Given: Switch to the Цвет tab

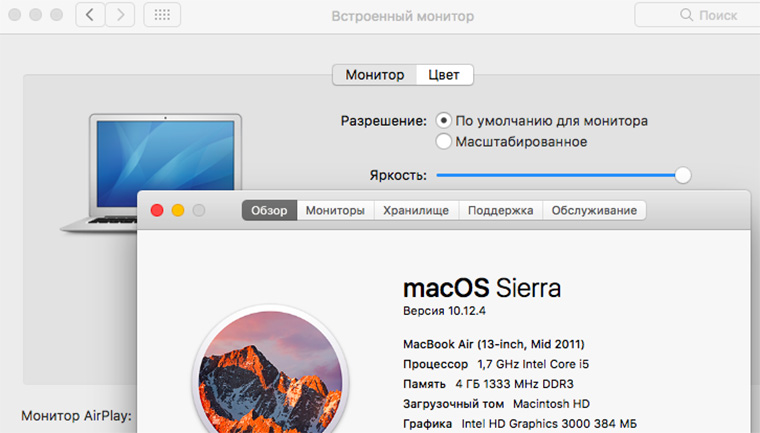Looking at the screenshot, I should click(x=444, y=75).
